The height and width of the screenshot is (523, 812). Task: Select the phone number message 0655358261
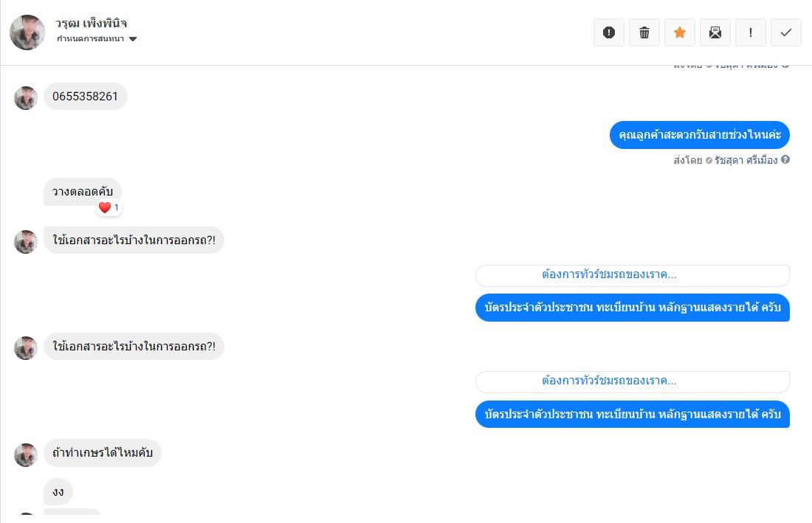[85, 97]
